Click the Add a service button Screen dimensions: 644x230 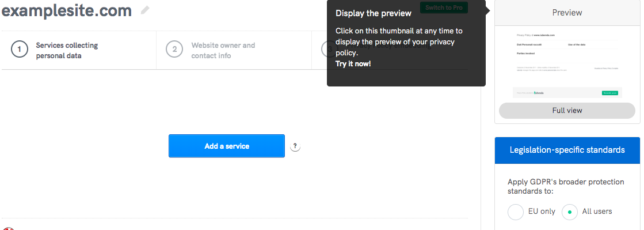pyautogui.click(x=227, y=146)
